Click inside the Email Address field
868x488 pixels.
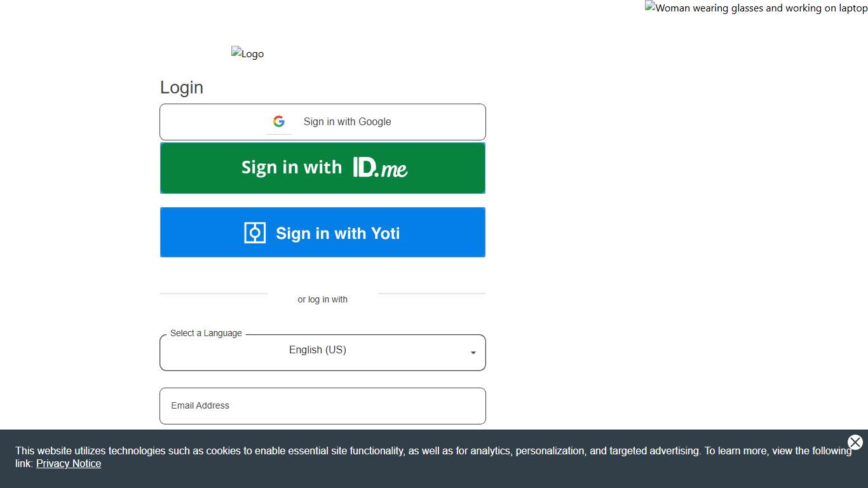point(323,405)
